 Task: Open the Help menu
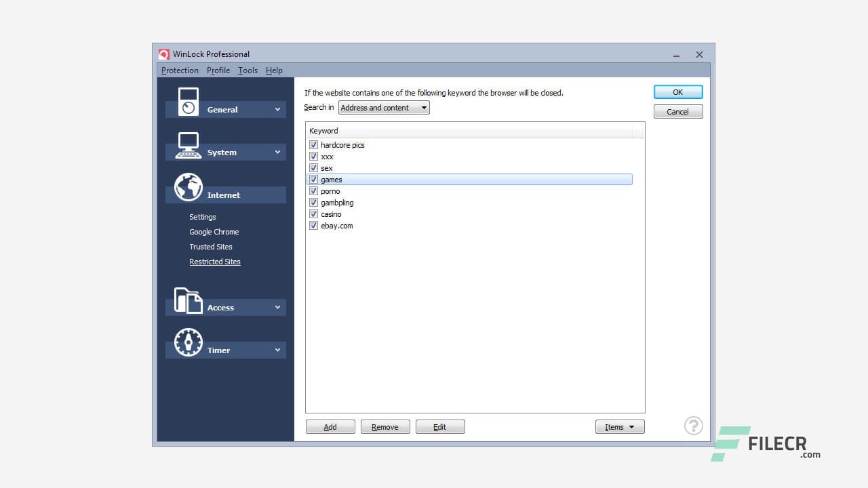click(274, 70)
